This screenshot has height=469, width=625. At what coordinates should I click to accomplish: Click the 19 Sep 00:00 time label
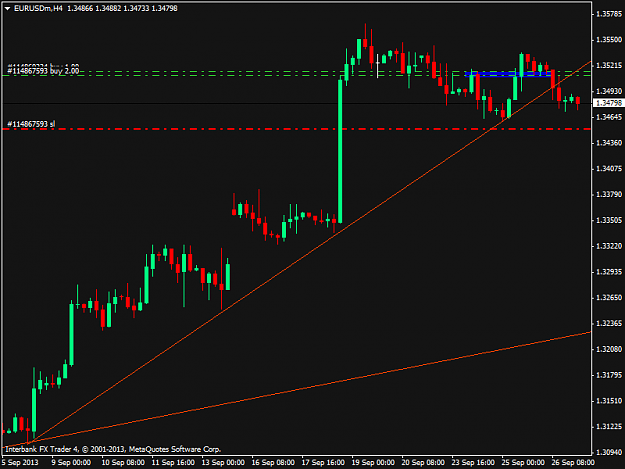tap(373, 463)
